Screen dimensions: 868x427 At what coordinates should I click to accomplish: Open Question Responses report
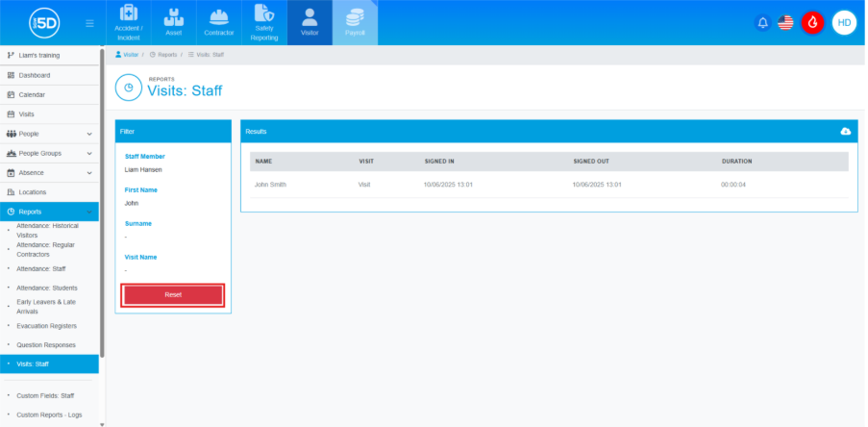point(46,345)
